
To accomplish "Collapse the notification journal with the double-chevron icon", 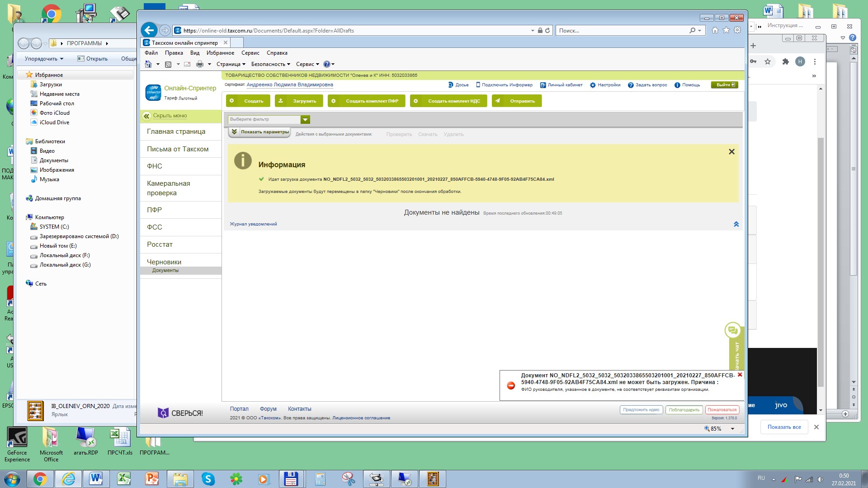I will 736,224.
